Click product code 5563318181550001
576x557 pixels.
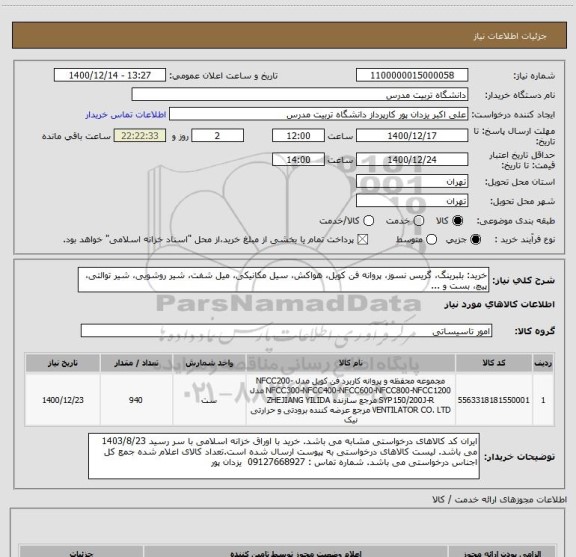pos(494,400)
